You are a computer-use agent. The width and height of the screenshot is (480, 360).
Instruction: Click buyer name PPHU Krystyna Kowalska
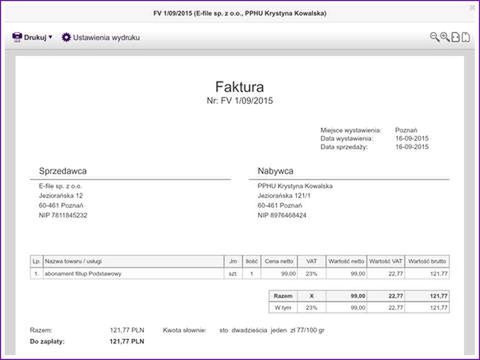[x=295, y=186]
